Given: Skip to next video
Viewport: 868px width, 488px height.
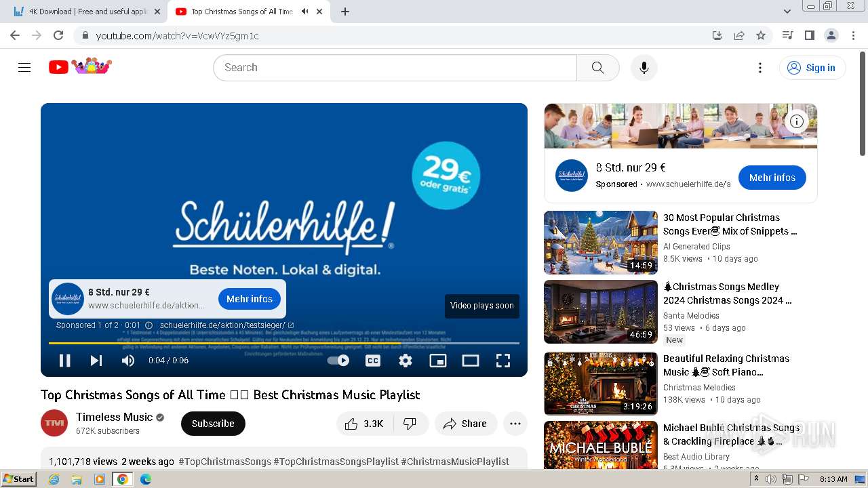Looking at the screenshot, I should click(x=96, y=361).
